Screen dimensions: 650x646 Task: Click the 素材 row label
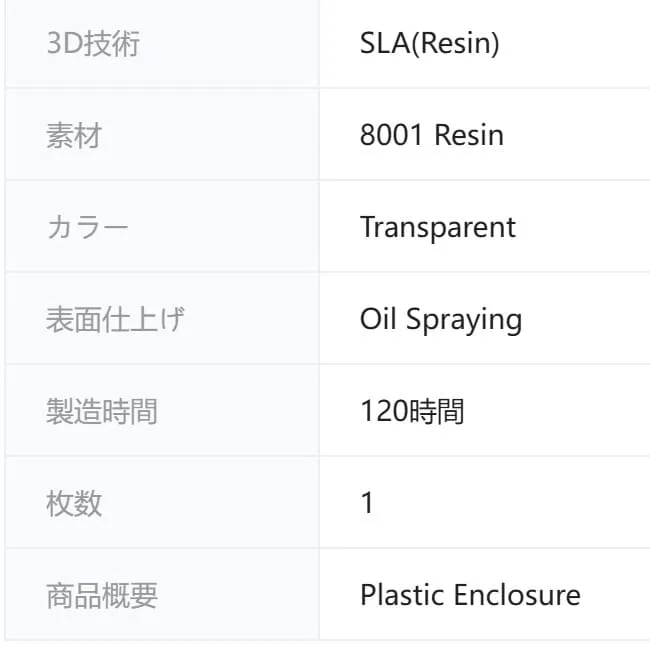(x=74, y=135)
